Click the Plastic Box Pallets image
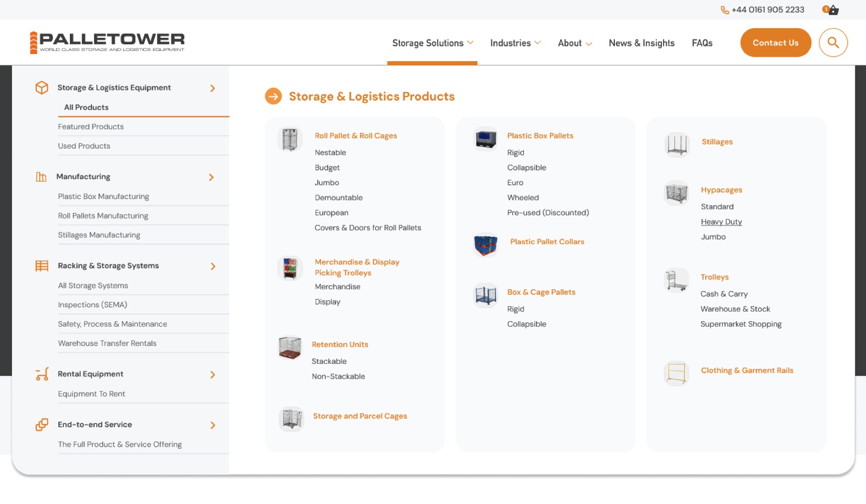The width and height of the screenshot is (866, 504). [486, 138]
